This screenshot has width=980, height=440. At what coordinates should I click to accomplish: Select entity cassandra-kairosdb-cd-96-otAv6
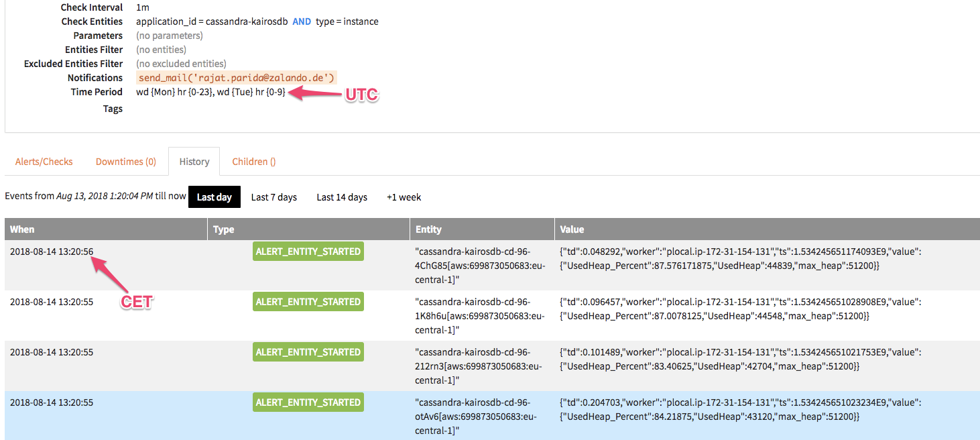pyautogui.click(x=476, y=417)
